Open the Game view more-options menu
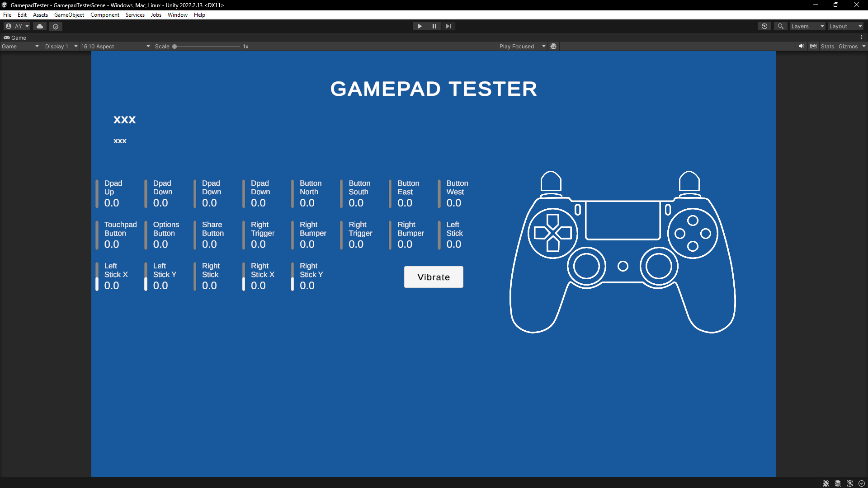This screenshot has height=488, width=868. [x=862, y=38]
